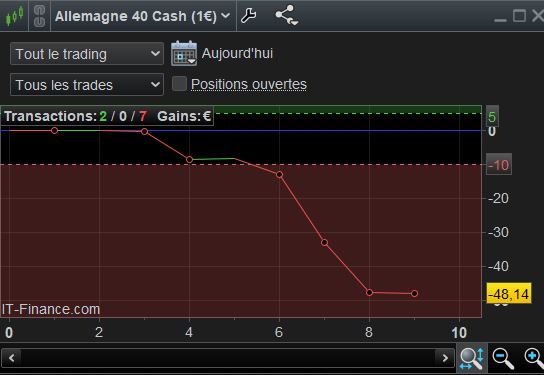Click the green candlestick chart icon
This screenshot has height=375, width=544.
14,15
